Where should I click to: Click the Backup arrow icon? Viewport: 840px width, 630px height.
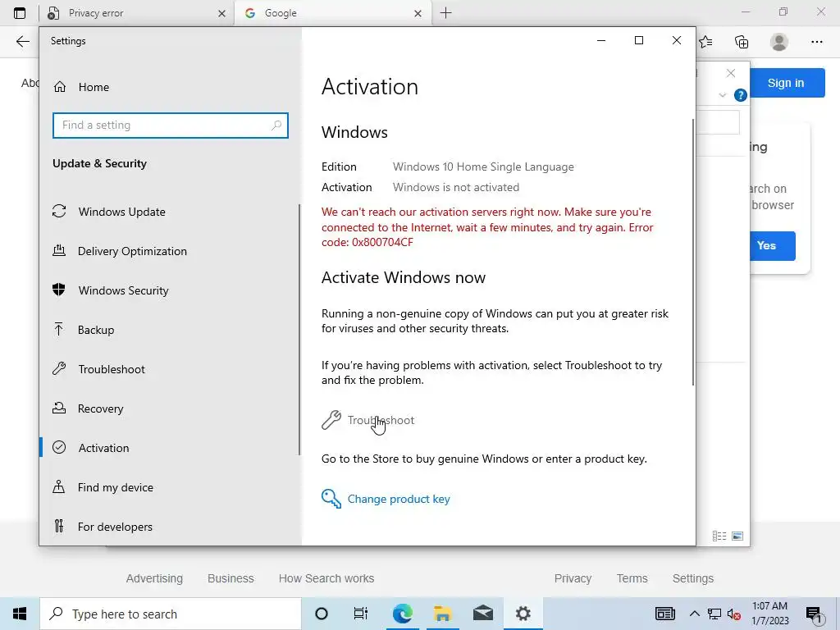pyautogui.click(x=59, y=329)
